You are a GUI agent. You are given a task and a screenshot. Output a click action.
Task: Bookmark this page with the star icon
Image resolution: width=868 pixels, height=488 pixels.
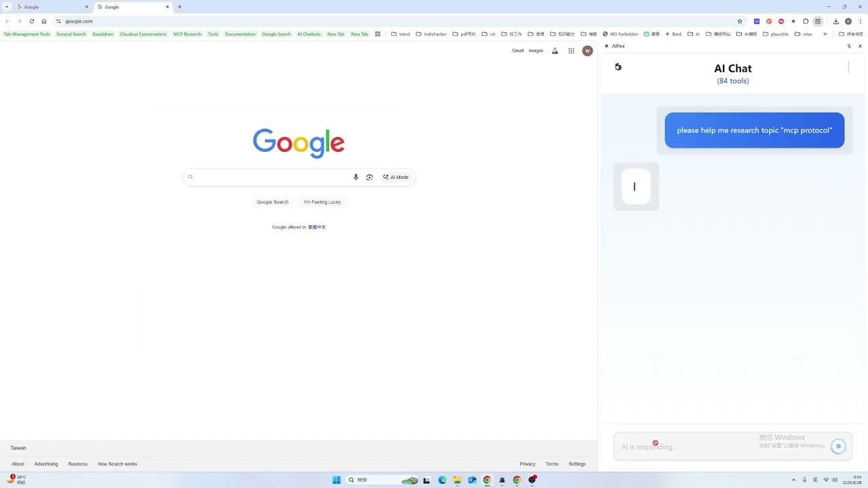pyautogui.click(x=739, y=21)
